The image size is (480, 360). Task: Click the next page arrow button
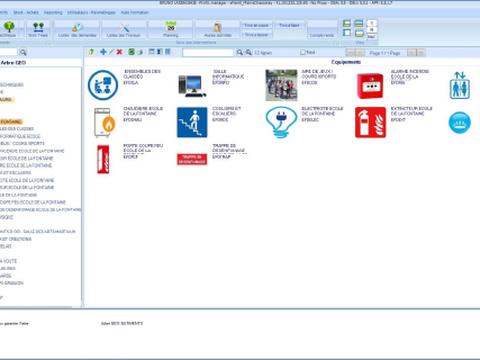pyautogui.click(x=412, y=53)
